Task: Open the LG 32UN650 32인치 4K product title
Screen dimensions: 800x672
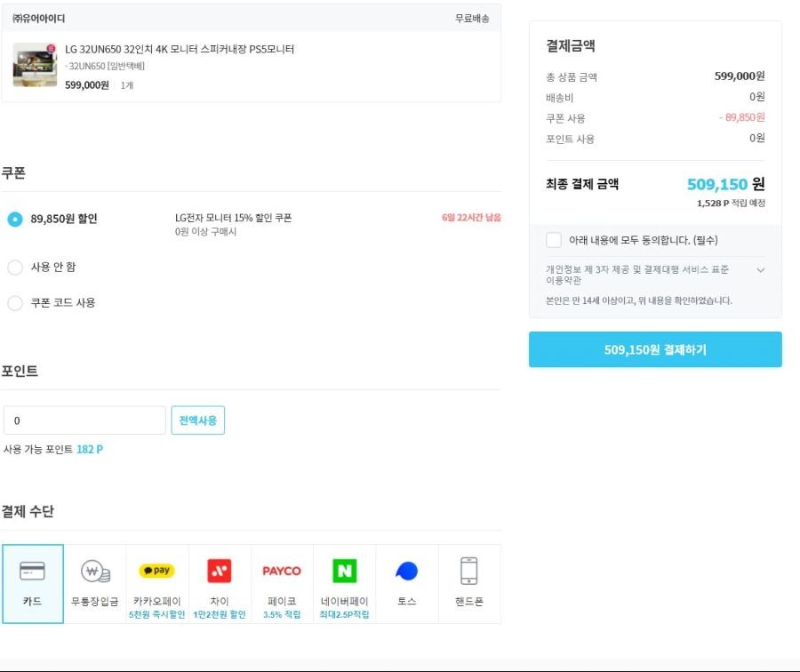Action: 180,49
